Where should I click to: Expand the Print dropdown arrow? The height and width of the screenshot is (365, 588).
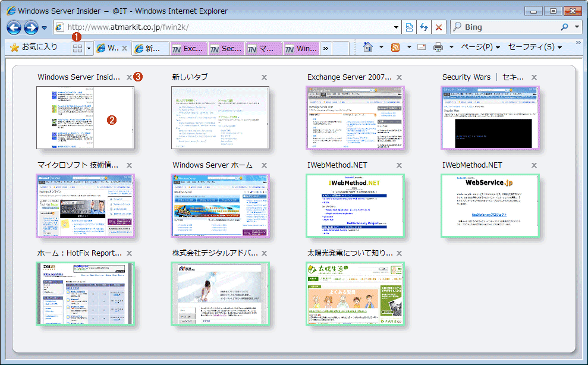point(451,48)
